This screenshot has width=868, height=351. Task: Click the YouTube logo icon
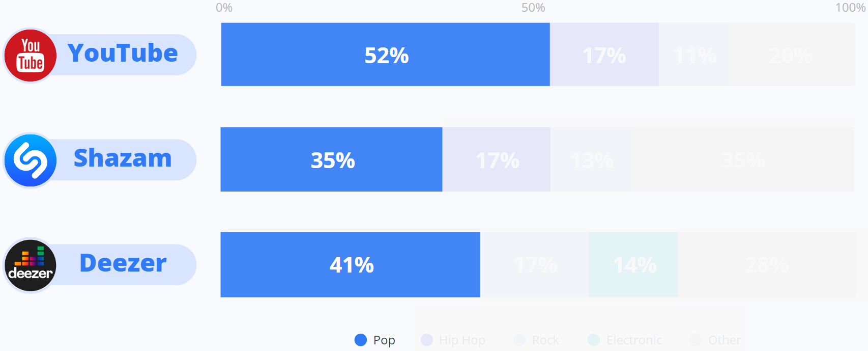tap(31, 56)
